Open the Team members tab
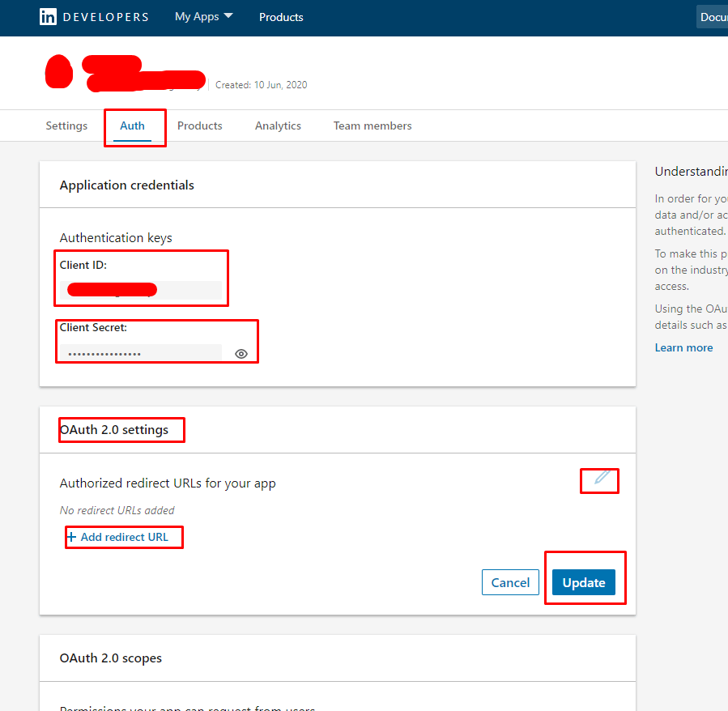This screenshot has height=711, width=728. pyautogui.click(x=373, y=126)
